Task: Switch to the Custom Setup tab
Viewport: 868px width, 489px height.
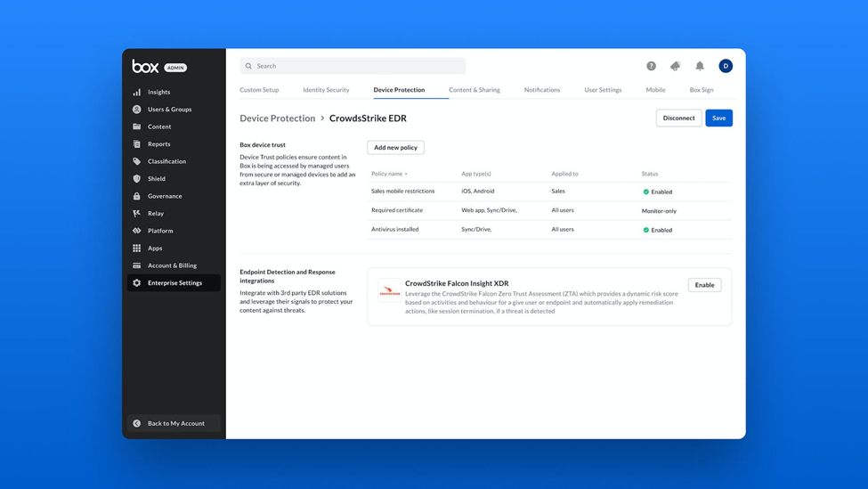Action: pyautogui.click(x=259, y=90)
